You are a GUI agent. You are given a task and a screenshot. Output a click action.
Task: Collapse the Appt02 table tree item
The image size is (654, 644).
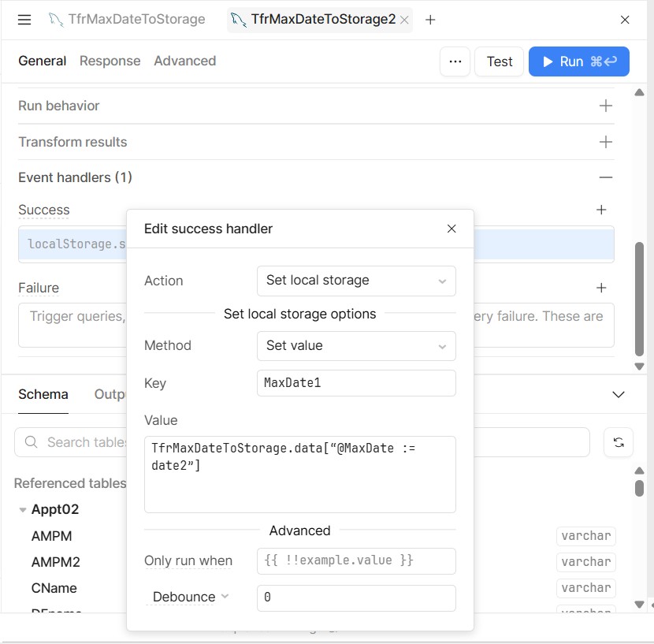click(23, 510)
